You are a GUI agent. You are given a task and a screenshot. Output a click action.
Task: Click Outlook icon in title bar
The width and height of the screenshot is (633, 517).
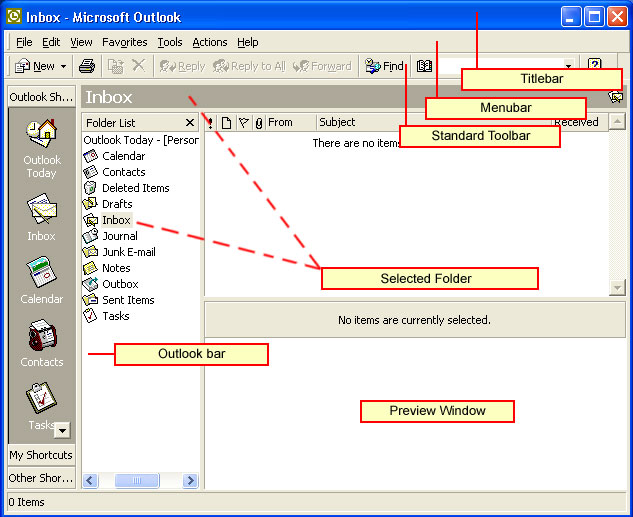point(14,17)
